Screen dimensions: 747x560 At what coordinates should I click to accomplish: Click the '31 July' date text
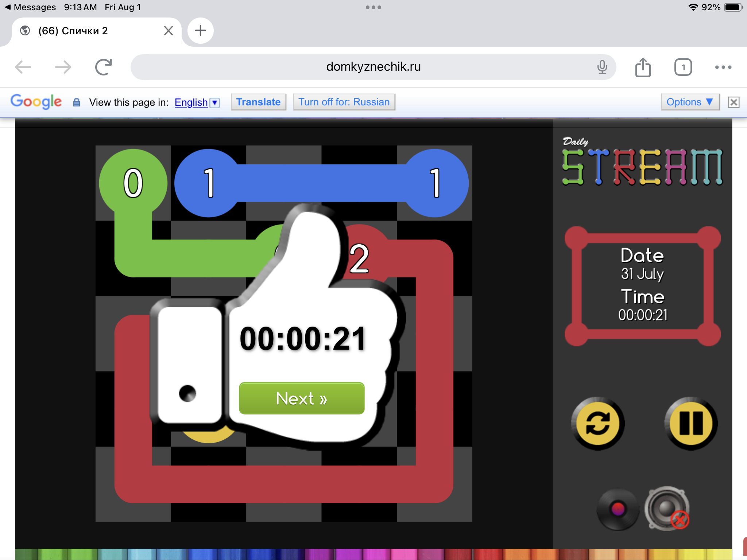tap(642, 274)
